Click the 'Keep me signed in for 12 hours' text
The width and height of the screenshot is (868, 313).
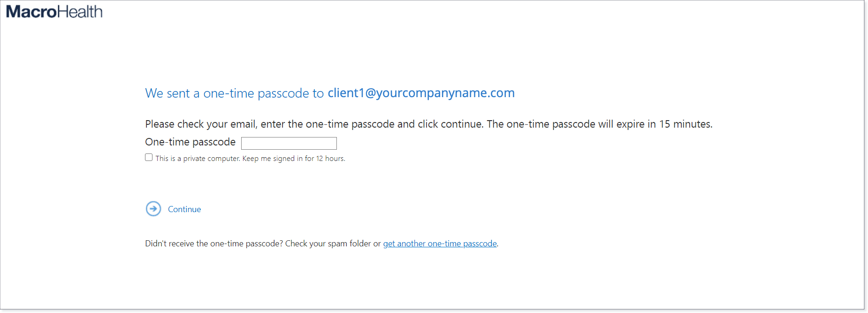pos(294,159)
